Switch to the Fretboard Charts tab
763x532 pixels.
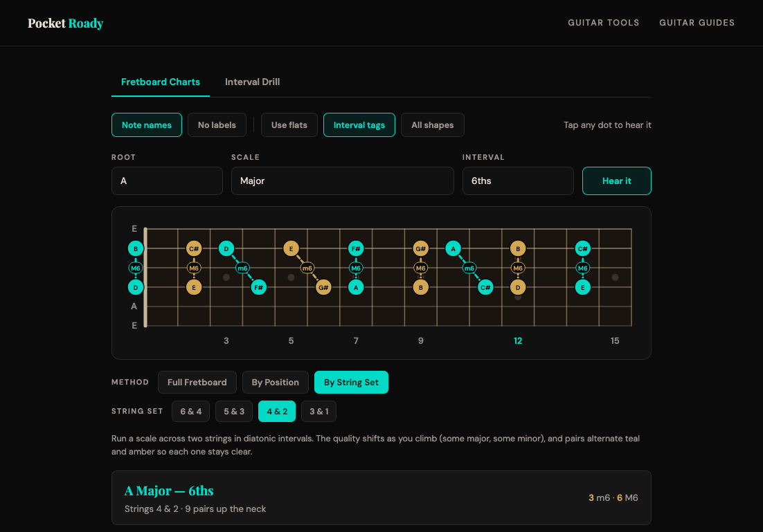(x=161, y=82)
